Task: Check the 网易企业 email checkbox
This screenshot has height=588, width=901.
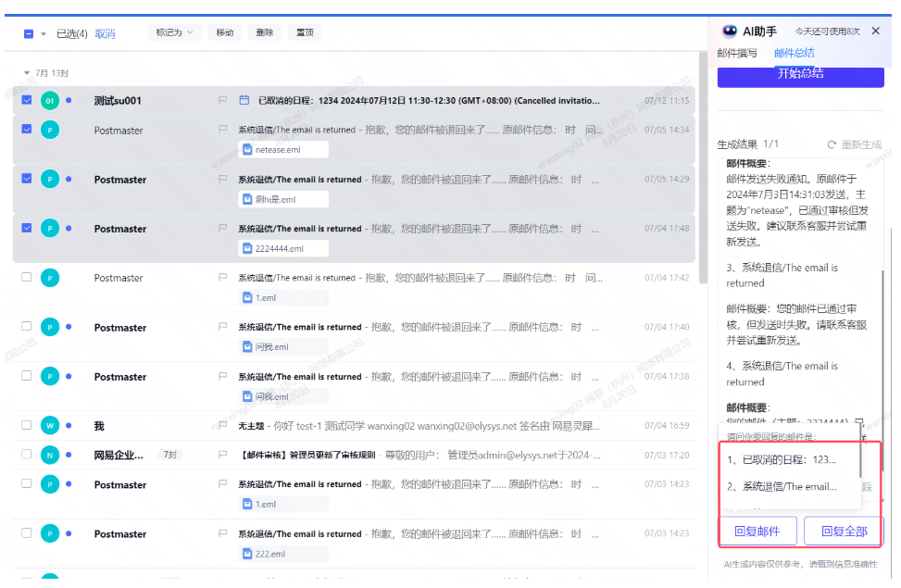Action: (27, 454)
